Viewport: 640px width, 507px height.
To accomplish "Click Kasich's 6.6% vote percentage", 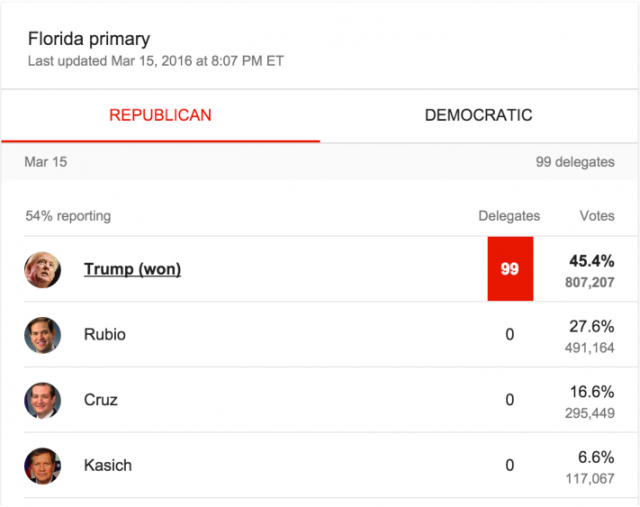I will pyautogui.click(x=596, y=456).
